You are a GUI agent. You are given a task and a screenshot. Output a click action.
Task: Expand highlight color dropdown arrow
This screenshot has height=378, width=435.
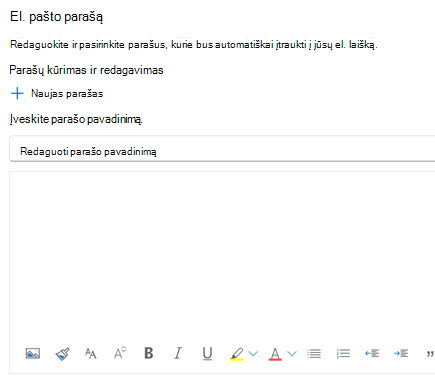pos(253,354)
